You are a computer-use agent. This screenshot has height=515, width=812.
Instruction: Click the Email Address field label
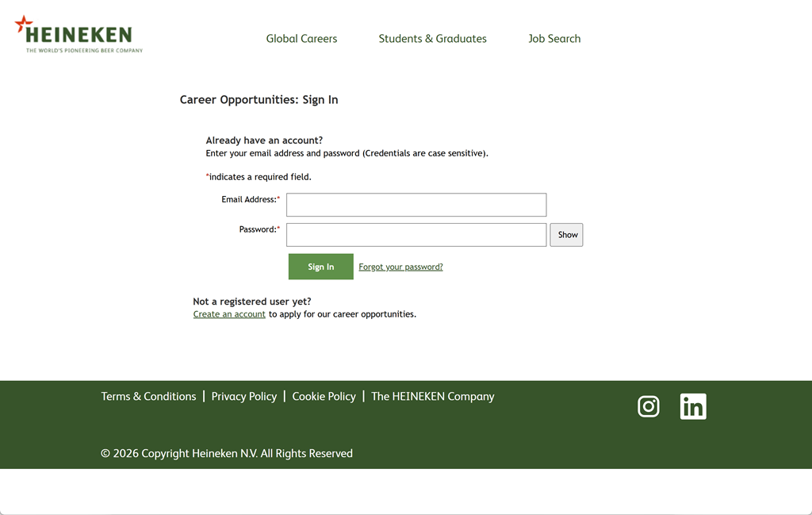tap(251, 199)
